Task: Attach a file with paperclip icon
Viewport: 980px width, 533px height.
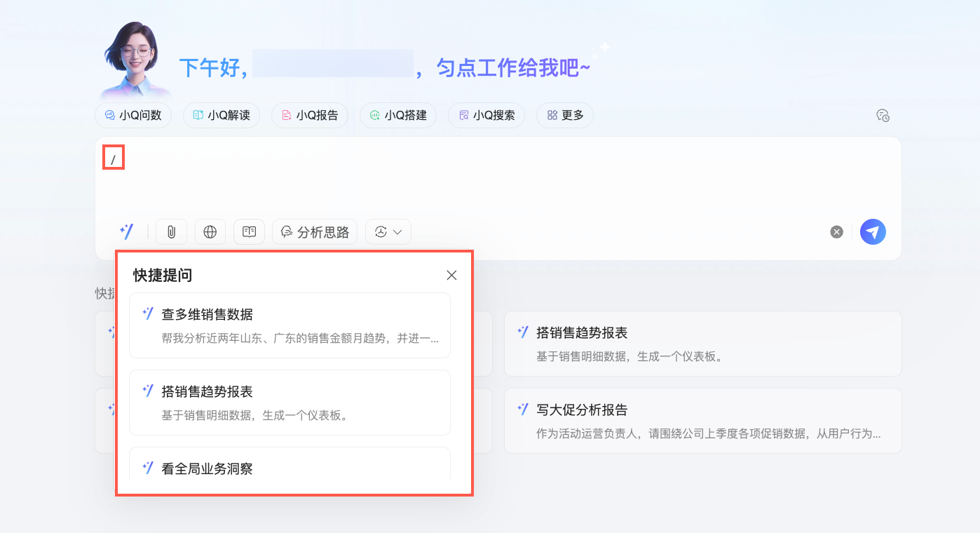Action: (171, 232)
